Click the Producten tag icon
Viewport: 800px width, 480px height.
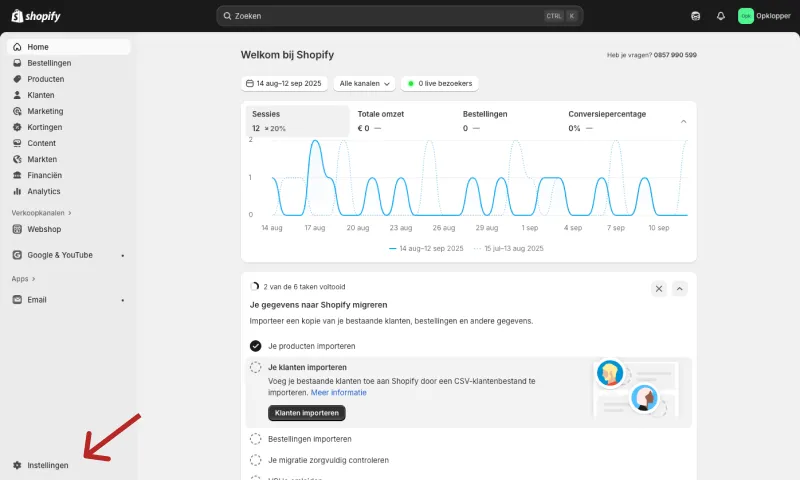tap(17, 79)
